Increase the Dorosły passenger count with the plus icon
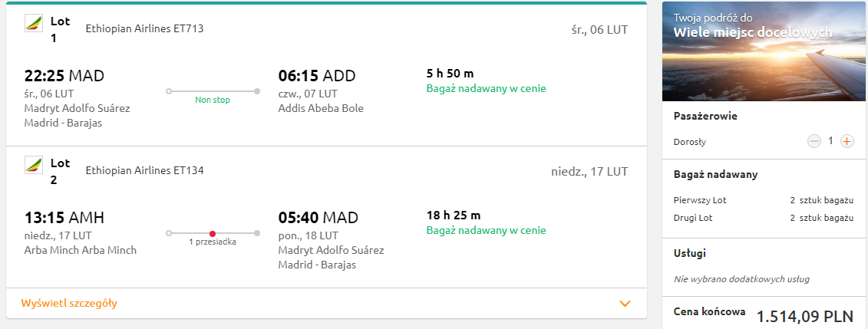The height and width of the screenshot is (329, 868). (x=847, y=142)
